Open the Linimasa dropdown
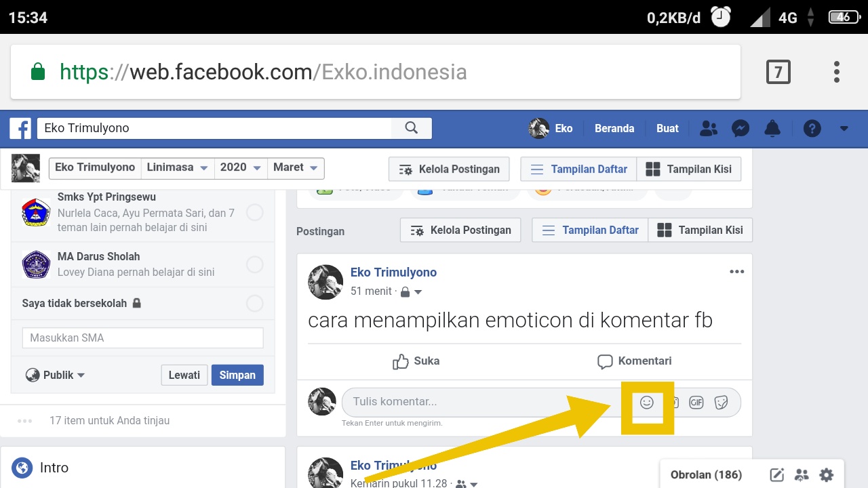The width and height of the screenshot is (868, 488). pyautogui.click(x=178, y=168)
